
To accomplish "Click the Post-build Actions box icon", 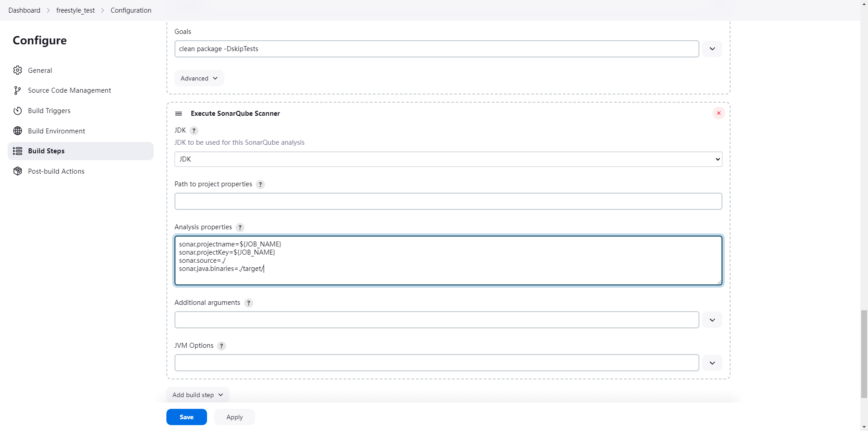I will 18,171.
